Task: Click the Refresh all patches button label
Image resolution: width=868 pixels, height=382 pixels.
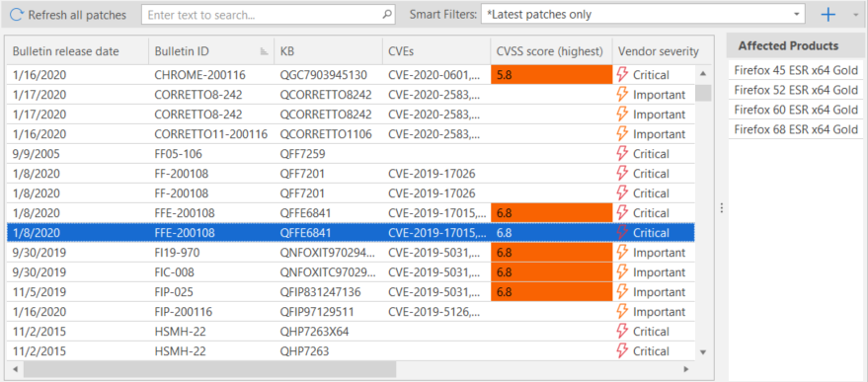Action: [x=77, y=15]
